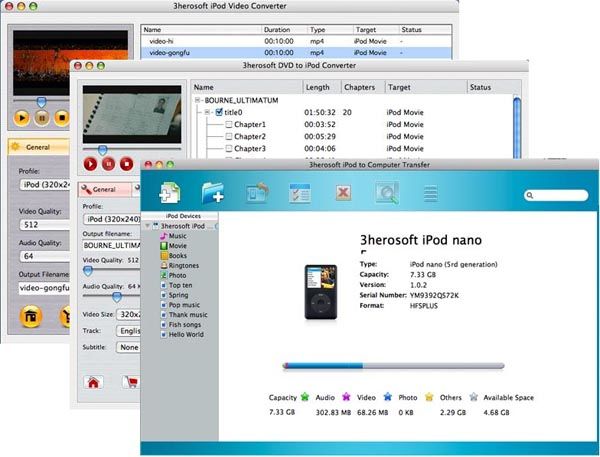Click Length column header in DVD to iPod Converter
600x457 pixels.
[x=322, y=87]
